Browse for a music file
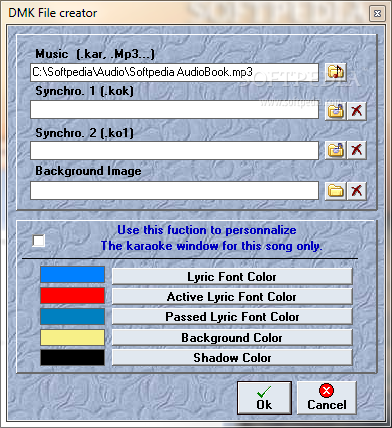Screen dimensions: 392x428 tap(336, 72)
